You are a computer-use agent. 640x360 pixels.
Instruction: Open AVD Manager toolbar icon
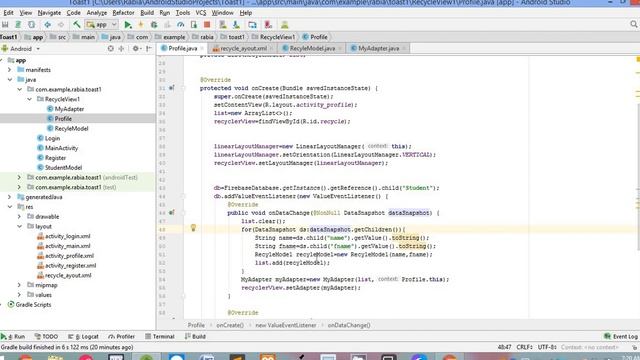click(223, 25)
